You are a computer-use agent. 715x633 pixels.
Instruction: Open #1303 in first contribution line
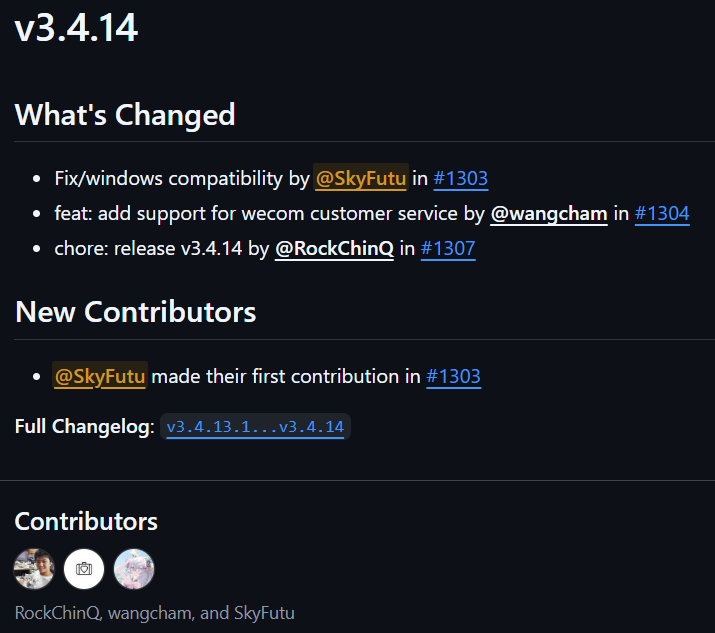coord(453,376)
